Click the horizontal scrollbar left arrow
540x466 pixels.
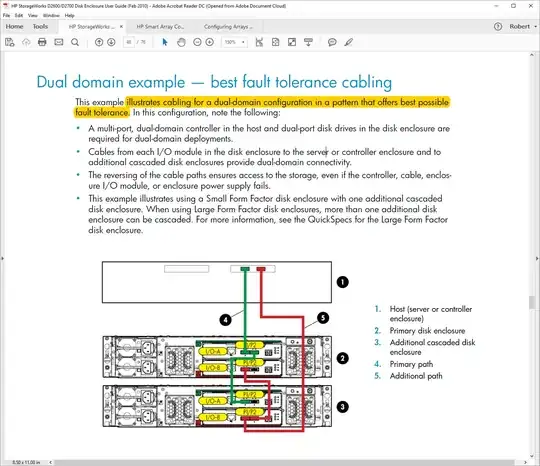coord(51,462)
